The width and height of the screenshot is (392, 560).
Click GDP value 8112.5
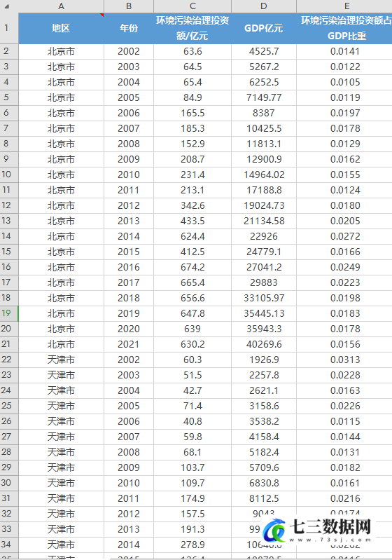(x=264, y=498)
